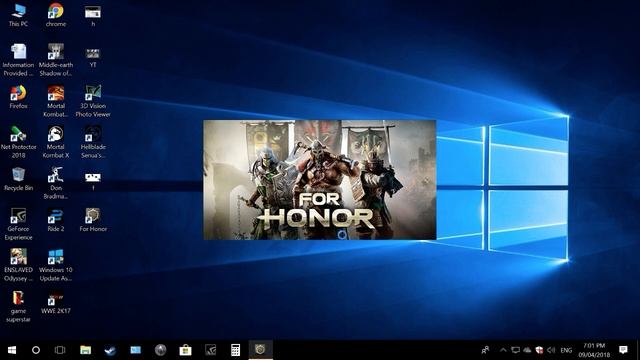Open File Explorer from the taskbar

click(x=85, y=350)
